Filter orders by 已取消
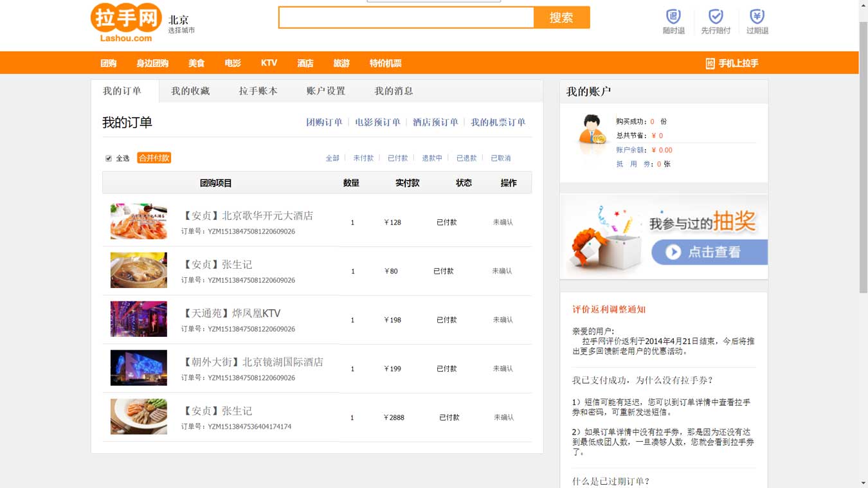Screen dimensions: 868x488 (x=501, y=158)
